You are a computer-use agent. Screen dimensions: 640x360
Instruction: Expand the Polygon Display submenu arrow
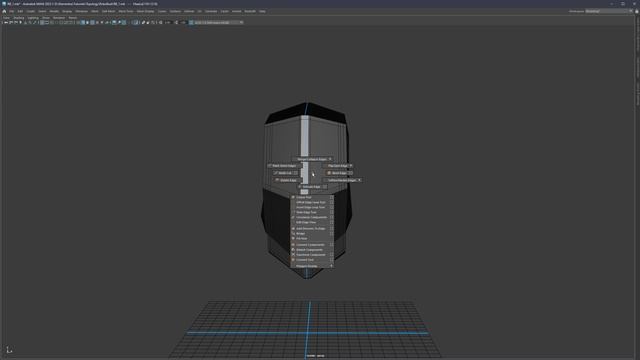(331, 266)
